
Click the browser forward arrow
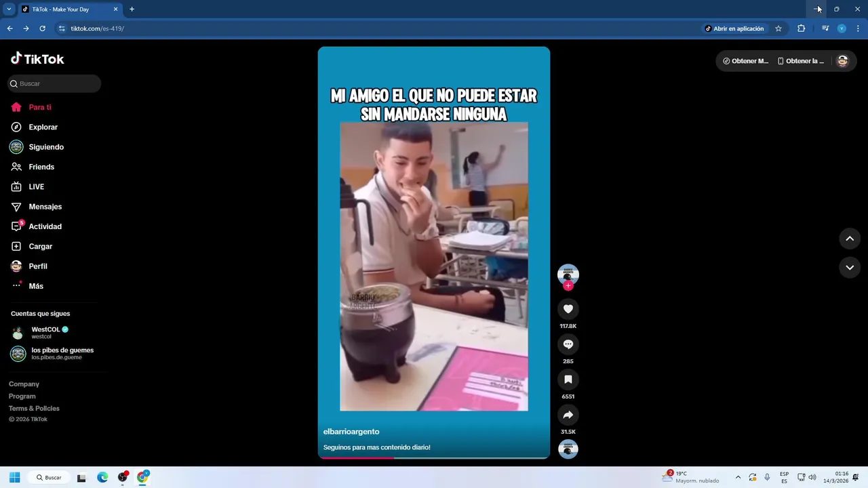click(26, 28)
